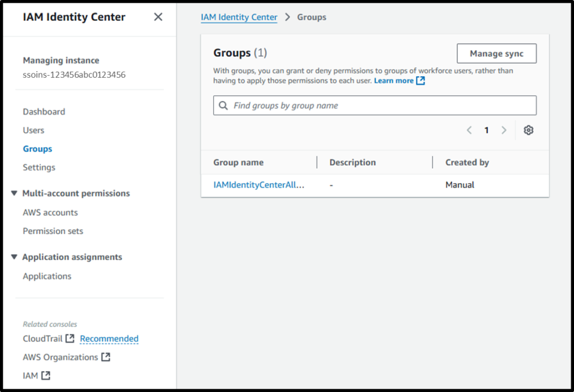This screenshot has width=574, height=392.
Task: Select page number 1 in pagination
Action: point(487,130)
